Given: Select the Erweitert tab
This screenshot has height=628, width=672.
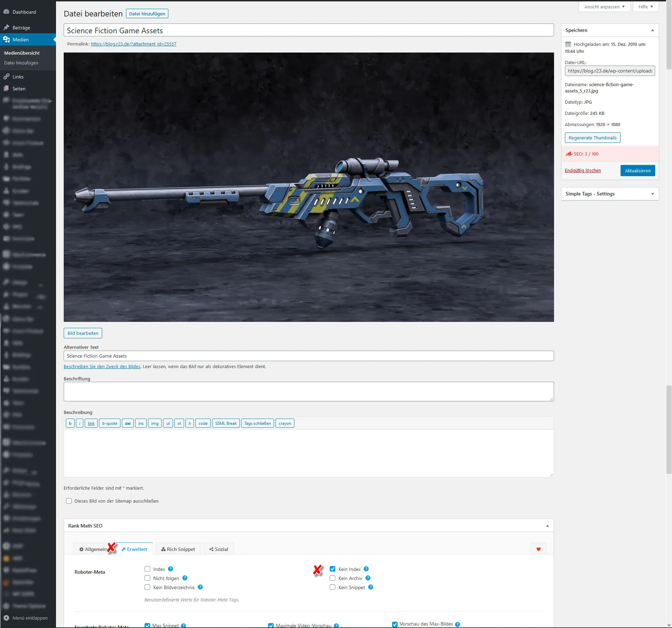Looking at the screenshot, I should (134, 549).
